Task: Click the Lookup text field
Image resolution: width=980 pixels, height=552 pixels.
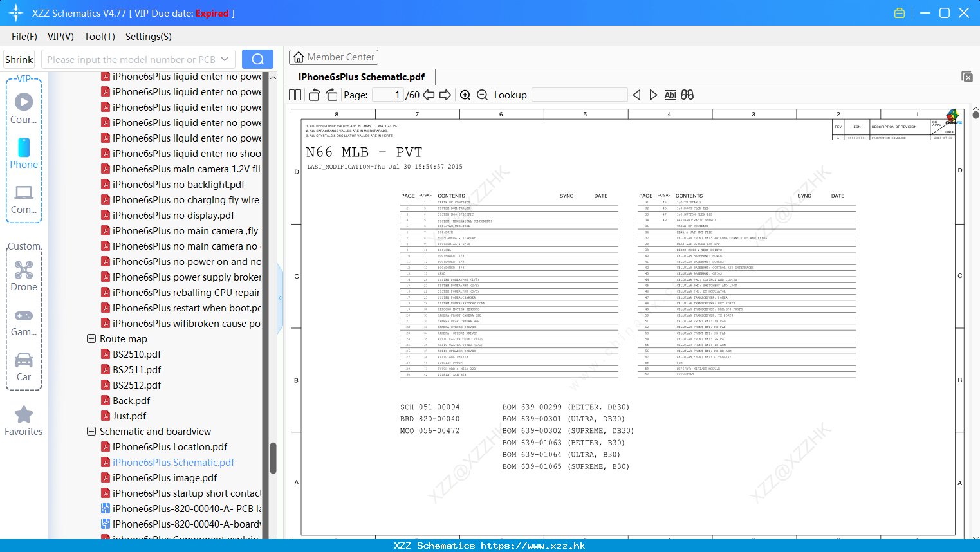Action: click(580, 95)
